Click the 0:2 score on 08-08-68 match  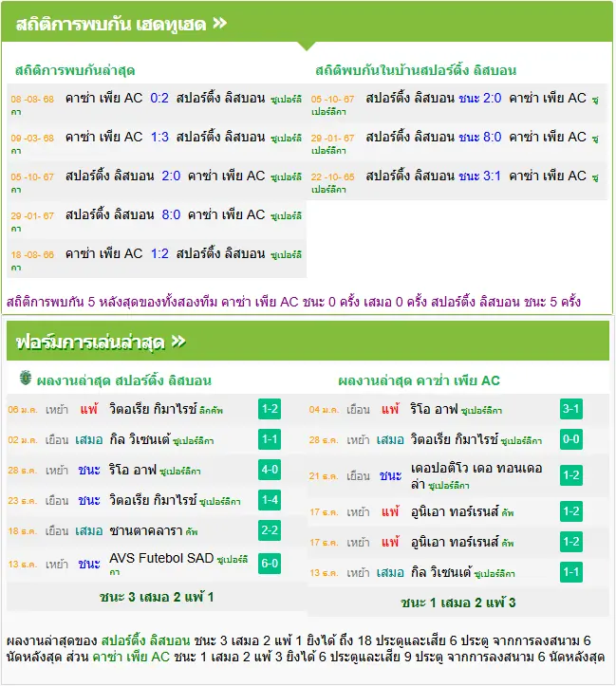[159, 98]
